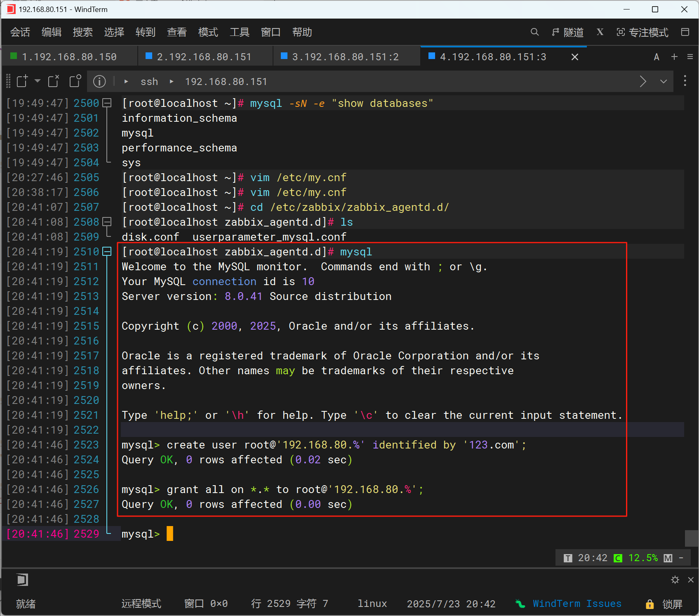The height and width of the screenshot is (616, 699).
Task: Click 远程模式 in the status bar
Action: tap(141, 604)
